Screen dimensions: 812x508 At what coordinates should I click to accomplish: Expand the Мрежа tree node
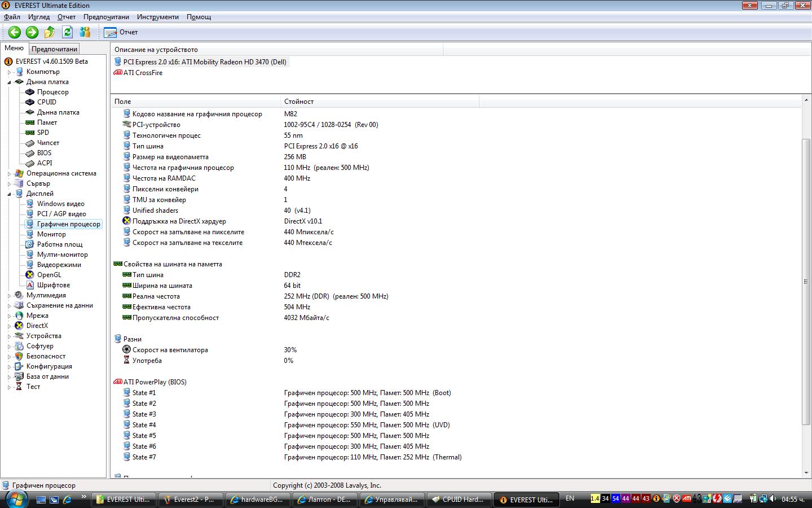point(10,316)
